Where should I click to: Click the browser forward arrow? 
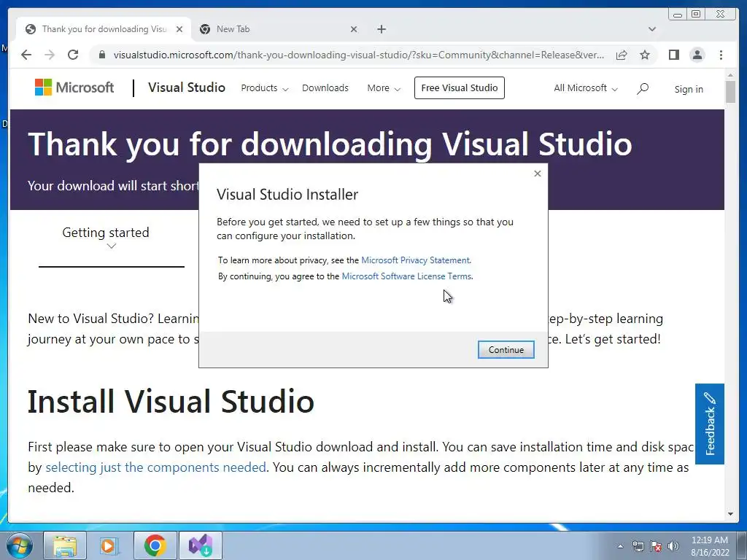click(50, 55)
